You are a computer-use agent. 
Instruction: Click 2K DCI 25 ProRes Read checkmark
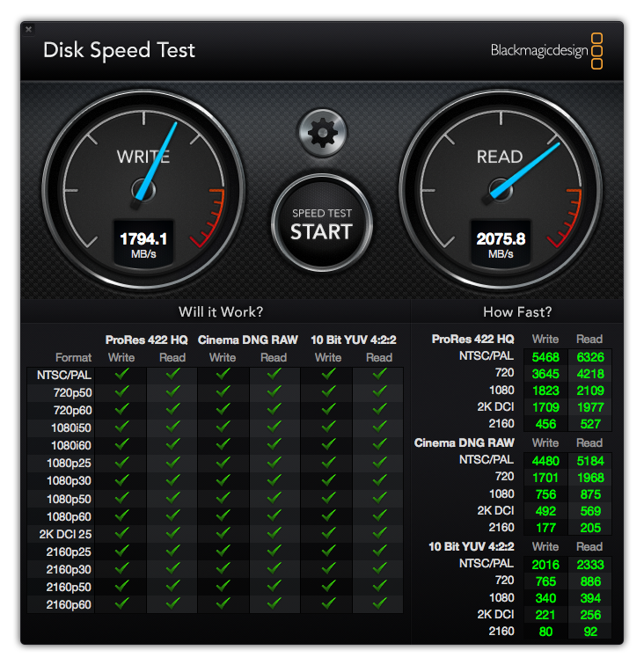(172, 533)
